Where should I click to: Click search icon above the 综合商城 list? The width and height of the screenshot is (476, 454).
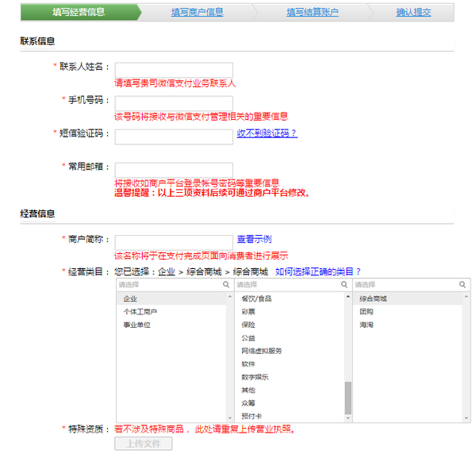coord(464,285)
